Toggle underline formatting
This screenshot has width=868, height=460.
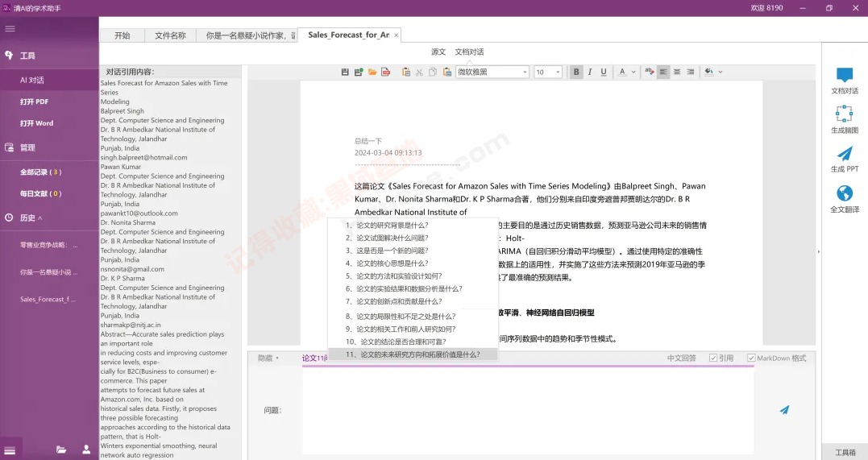click(x=604, y=72)
